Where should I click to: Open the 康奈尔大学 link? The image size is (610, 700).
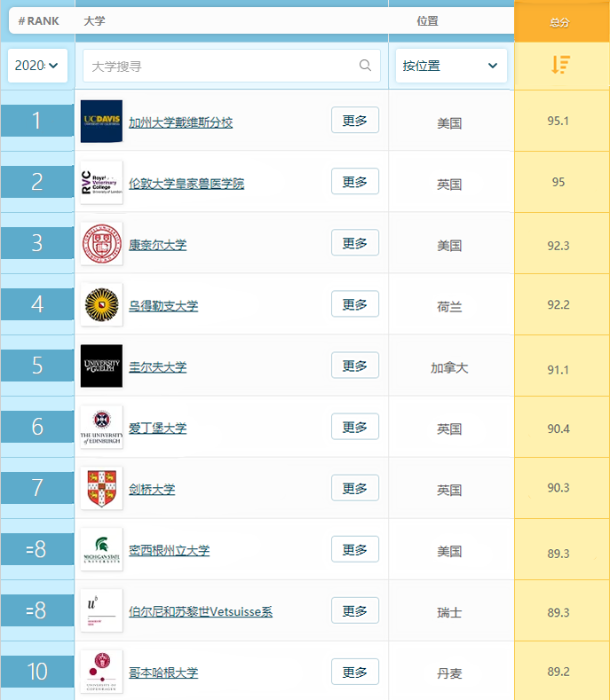158,245
